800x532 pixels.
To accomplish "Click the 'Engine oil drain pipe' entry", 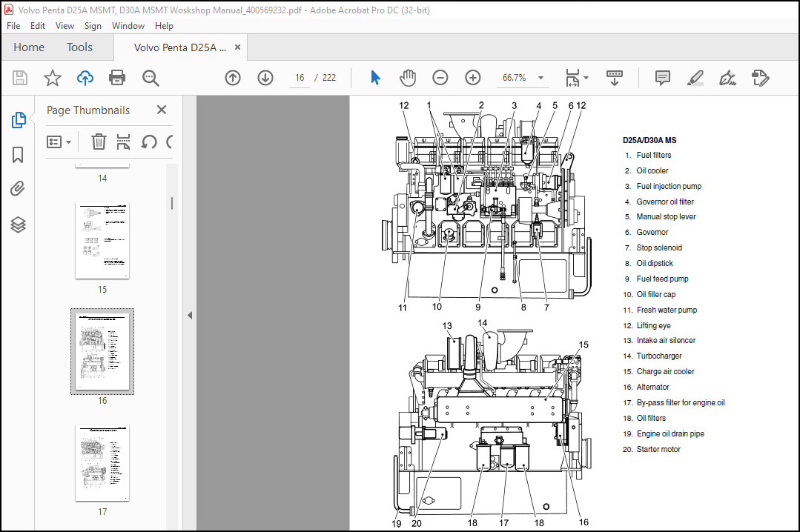I will (670, 433).
